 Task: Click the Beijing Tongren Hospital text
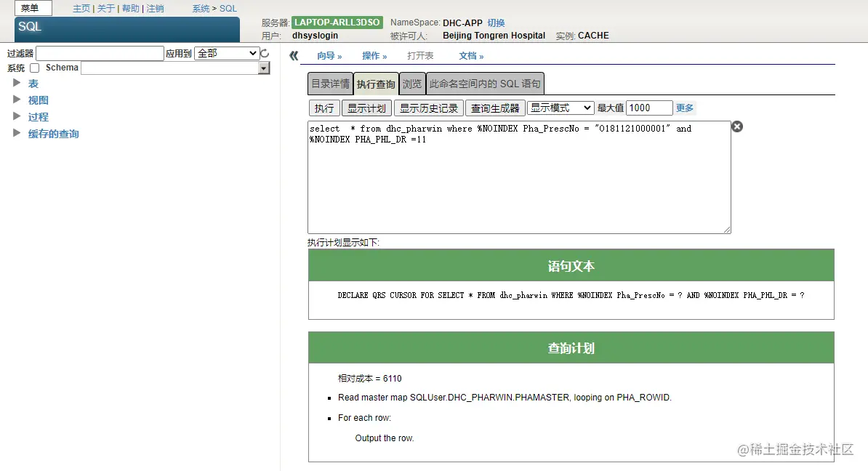click(494, 36)
